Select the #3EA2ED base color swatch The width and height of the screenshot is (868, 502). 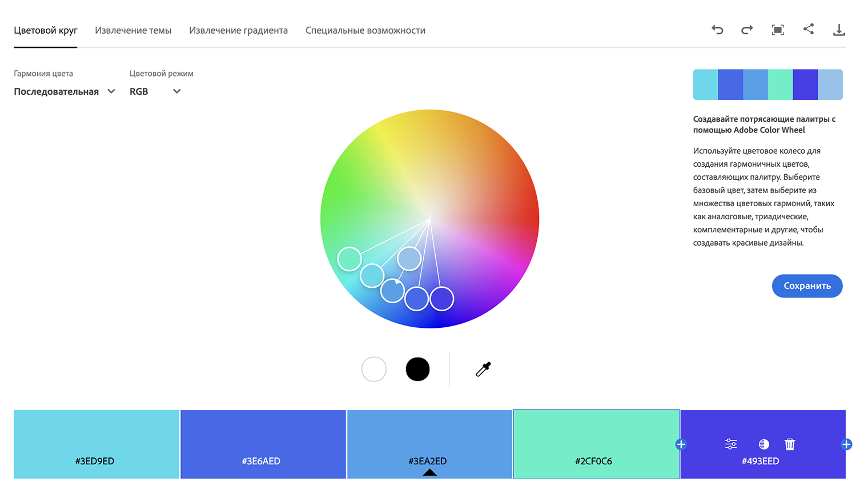429,444
